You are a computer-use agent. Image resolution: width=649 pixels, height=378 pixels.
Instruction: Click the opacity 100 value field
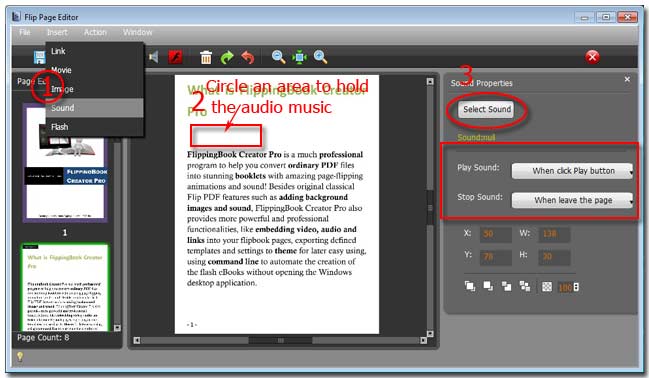[565, 287]
